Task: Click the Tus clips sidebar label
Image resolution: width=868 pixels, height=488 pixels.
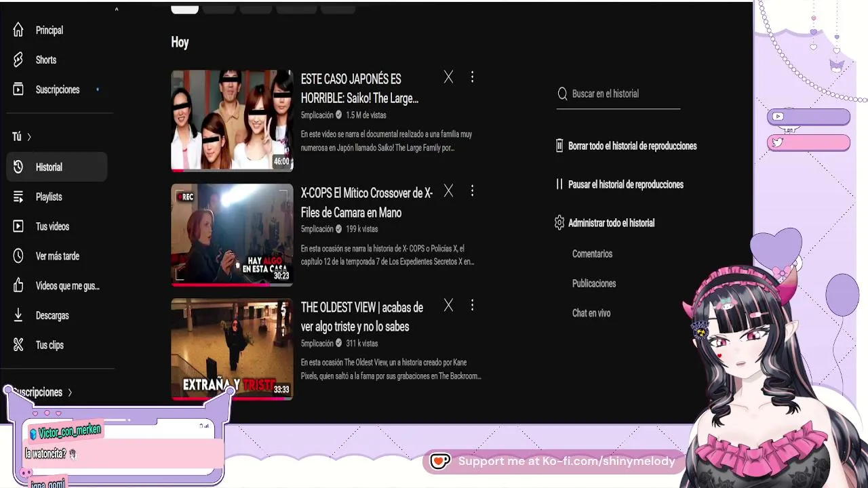Action: click(50, 345)
